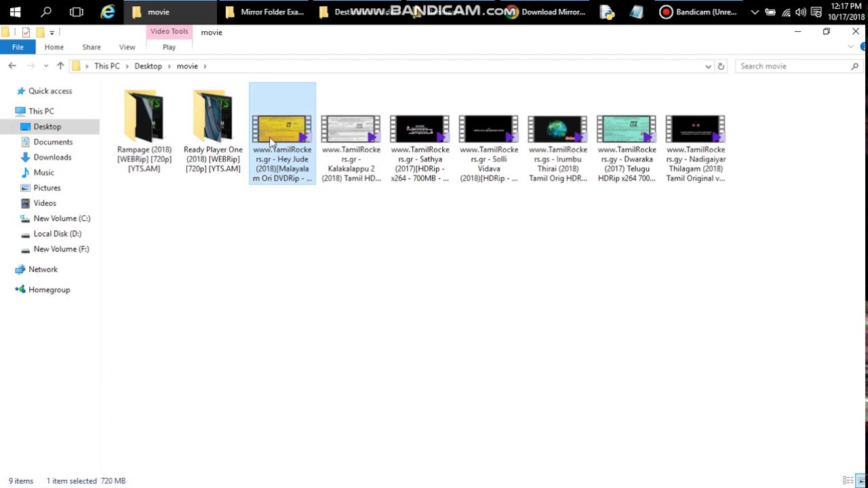Click Desktop in the address path
Screen dimensions: 868x488
pos(148,66)
